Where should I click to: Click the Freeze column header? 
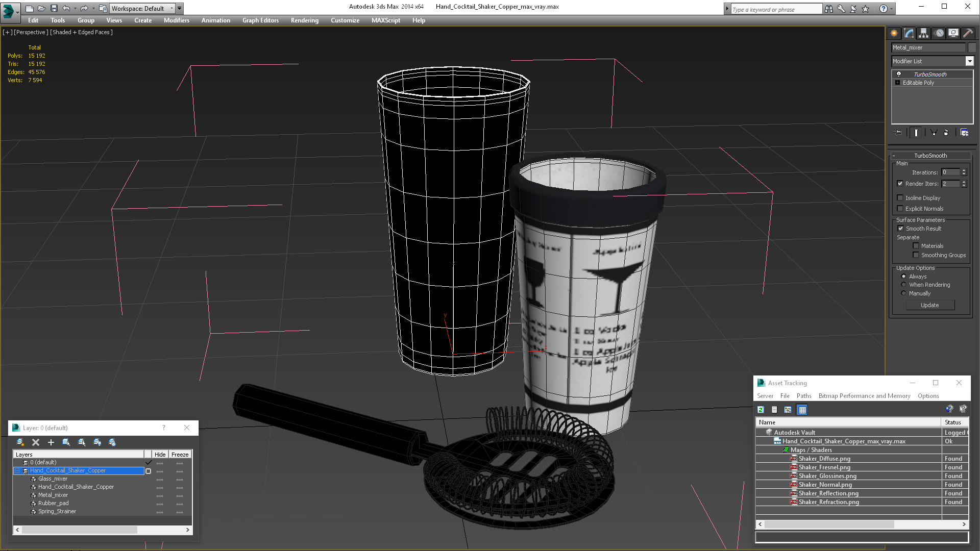click(x=180, y=455)
